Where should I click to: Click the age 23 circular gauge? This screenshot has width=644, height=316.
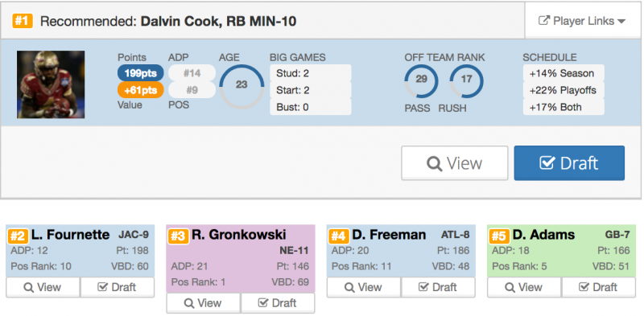point(242,86)
